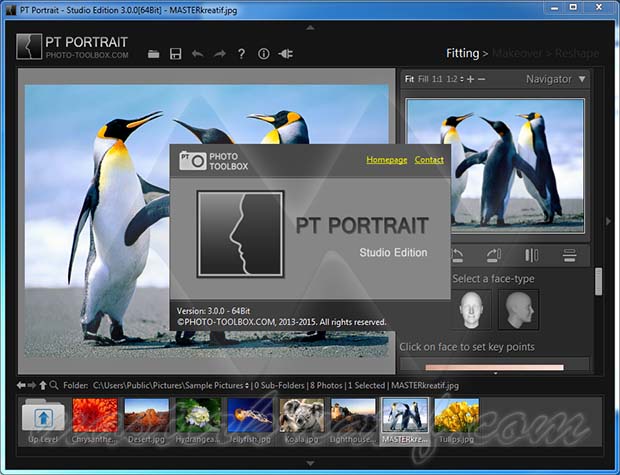
Task: Flip the image horizontally icon
Action: [x=531, y=255]
